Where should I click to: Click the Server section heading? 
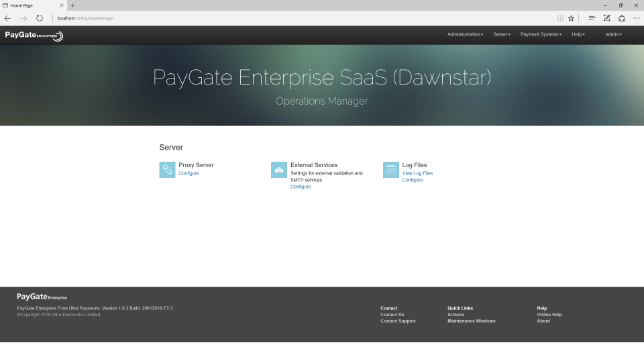[171, 147]
